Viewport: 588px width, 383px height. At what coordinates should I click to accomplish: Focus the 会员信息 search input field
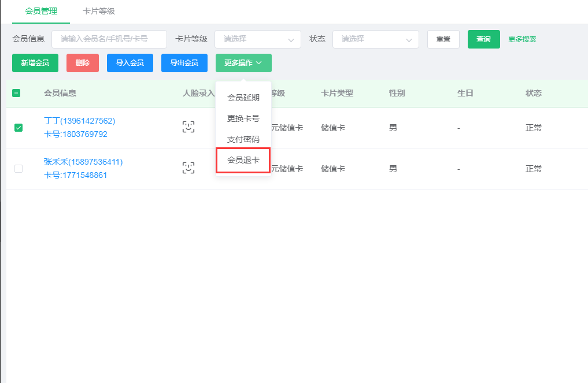click(109, 39)
